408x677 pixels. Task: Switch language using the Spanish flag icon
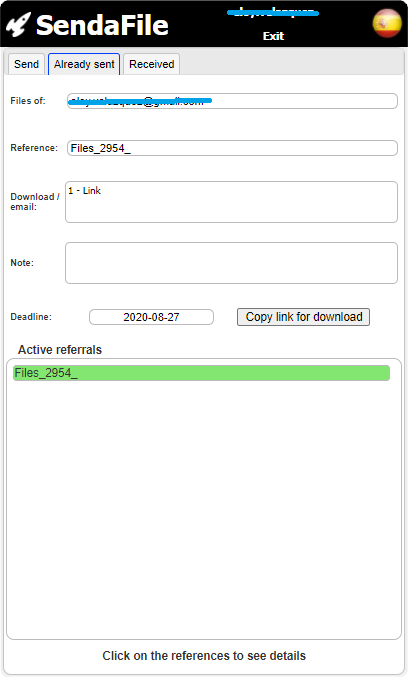pos(387,23)
